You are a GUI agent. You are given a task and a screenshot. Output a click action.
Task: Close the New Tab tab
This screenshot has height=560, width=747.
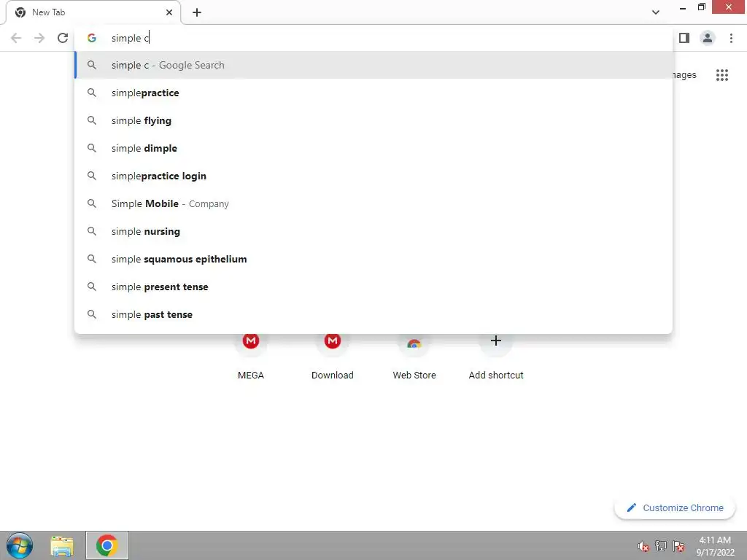click(169, 12)
